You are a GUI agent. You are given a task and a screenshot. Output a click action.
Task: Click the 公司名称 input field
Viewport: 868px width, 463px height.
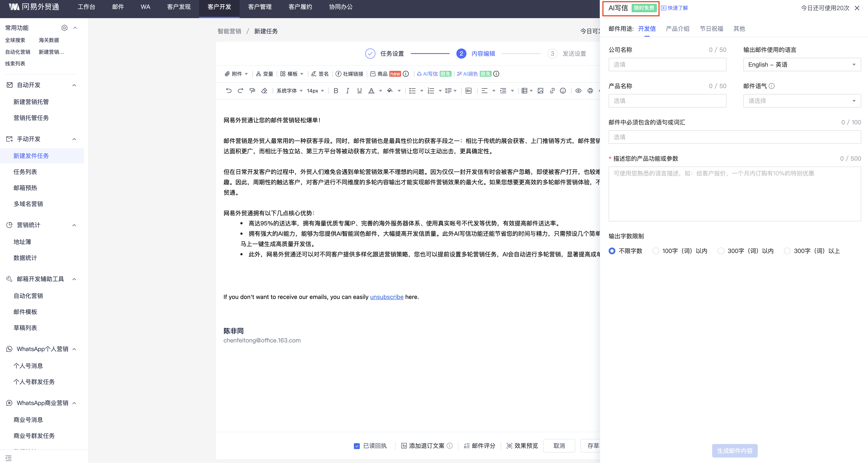tap(667, 64)
